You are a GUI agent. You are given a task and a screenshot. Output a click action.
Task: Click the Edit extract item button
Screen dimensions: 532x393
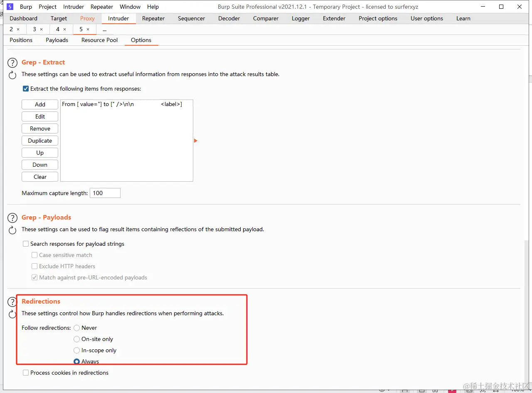(x=40, y=116)
